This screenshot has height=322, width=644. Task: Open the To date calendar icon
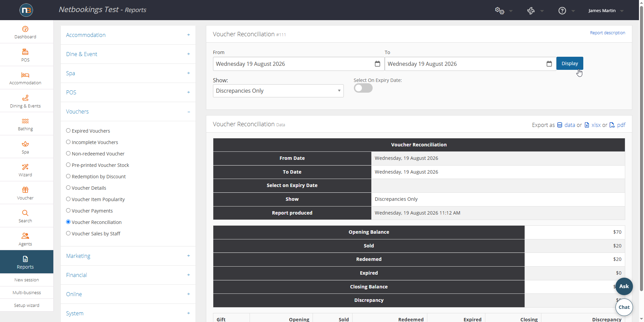tap(549, 64)
